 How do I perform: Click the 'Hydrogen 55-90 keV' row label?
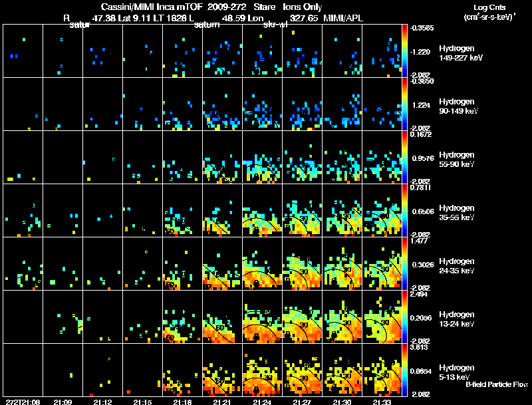coord(457,160)
